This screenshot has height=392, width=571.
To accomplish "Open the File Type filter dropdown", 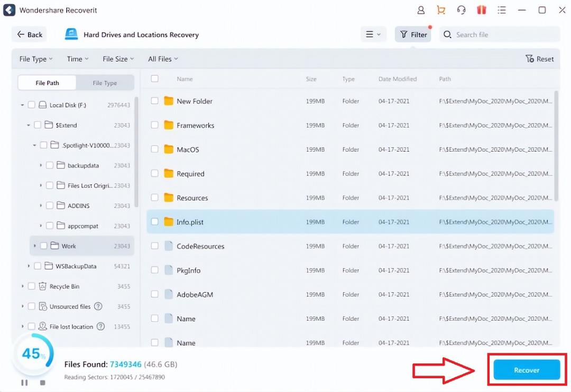I will (x=36, y=59).
